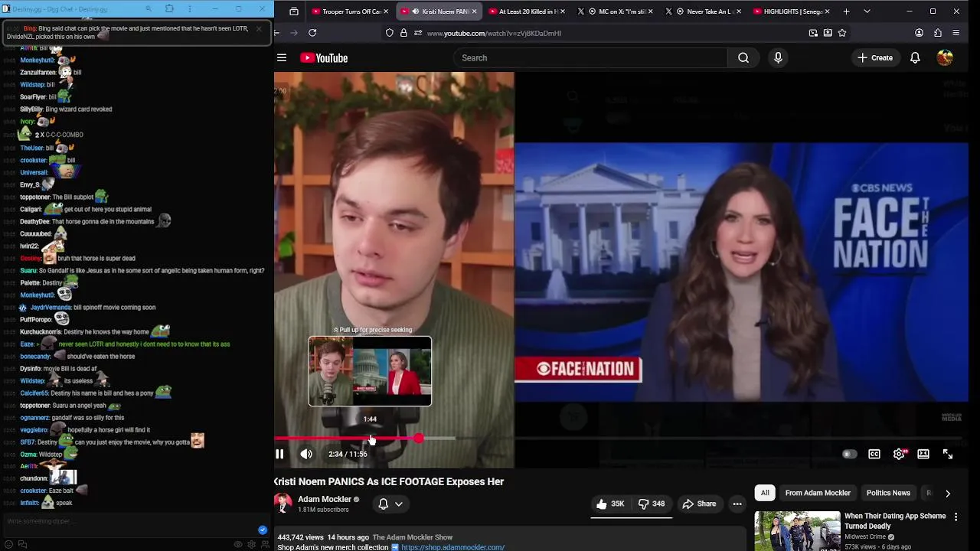Screen dimensions: 980x551
Task: Open the browser extensions puzzle icon
Action: (938, 33)
